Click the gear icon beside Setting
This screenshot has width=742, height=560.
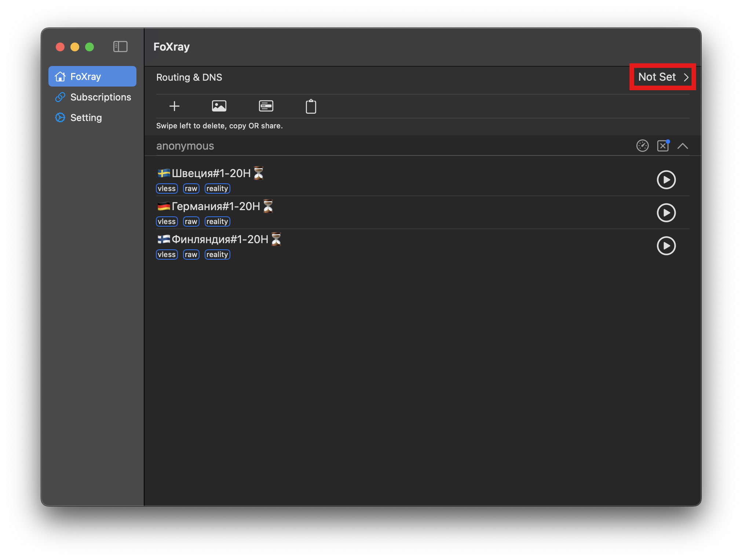pos(60,117)
